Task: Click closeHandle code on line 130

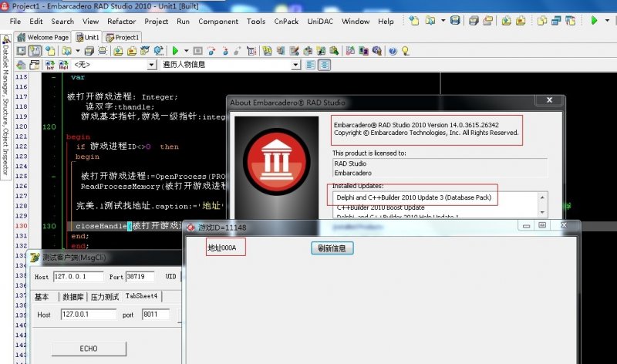Action: (101, 226)
